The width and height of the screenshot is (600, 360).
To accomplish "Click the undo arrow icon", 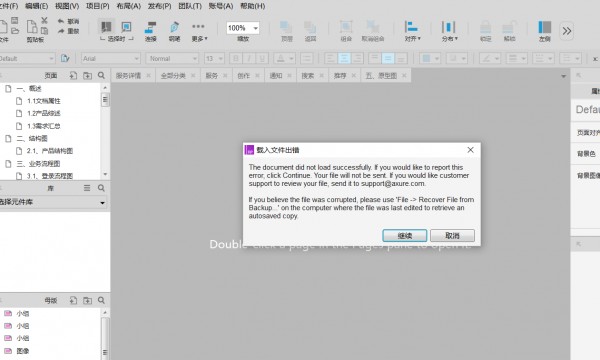I will tap(61, 21).
